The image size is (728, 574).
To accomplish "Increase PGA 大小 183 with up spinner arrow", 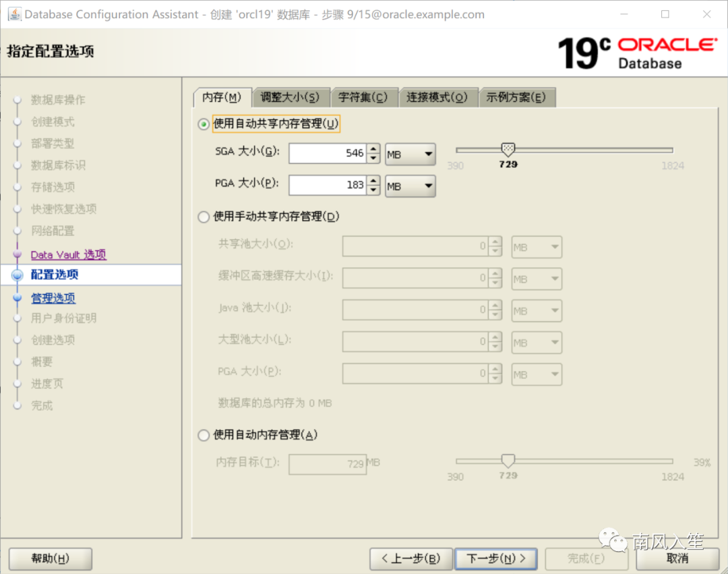I will (373, 181).
